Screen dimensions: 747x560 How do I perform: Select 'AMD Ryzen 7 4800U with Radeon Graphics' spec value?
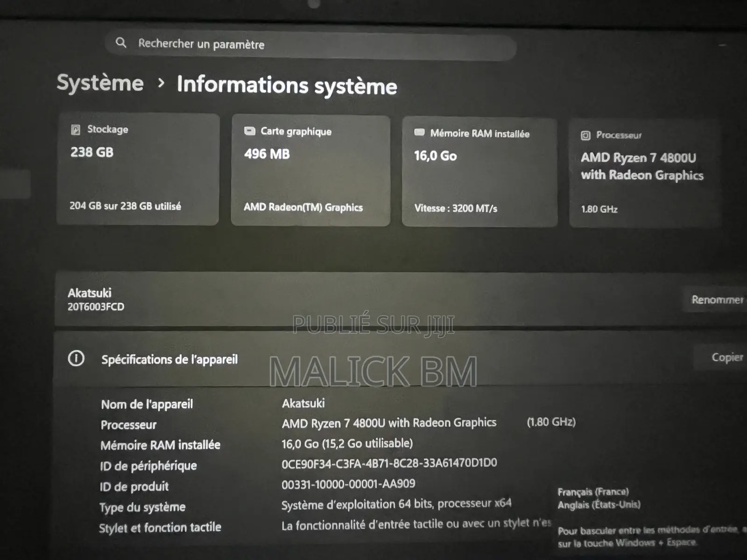(x=389, y=423)
